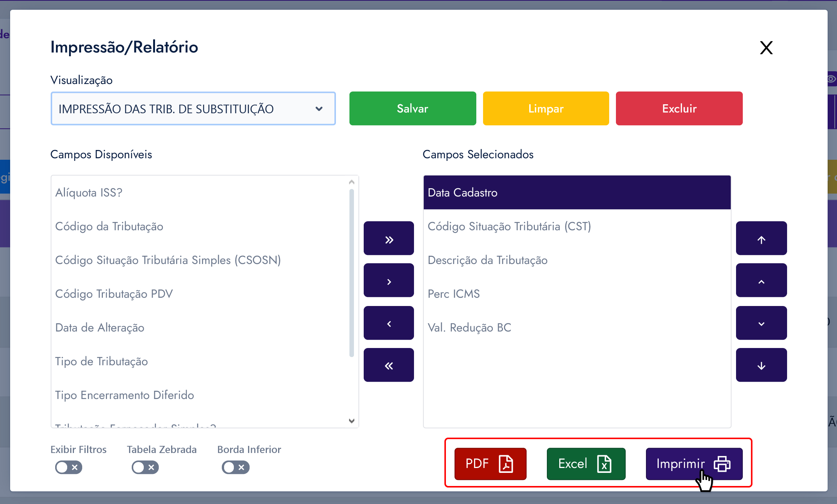Move selected field down one position
This screenshot has width=837, height=504.
[x=761, y=323]
